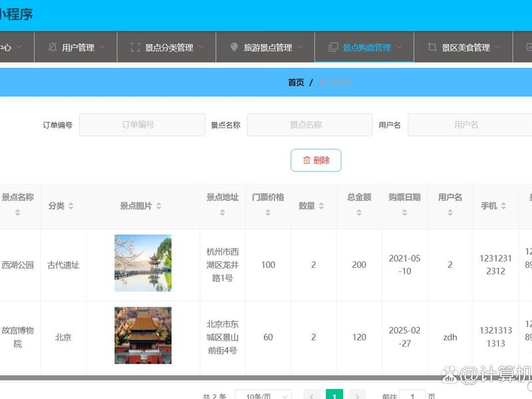Sort by the 手机 column arrows
Screen dimensions: 532x399
pos(503,206)
